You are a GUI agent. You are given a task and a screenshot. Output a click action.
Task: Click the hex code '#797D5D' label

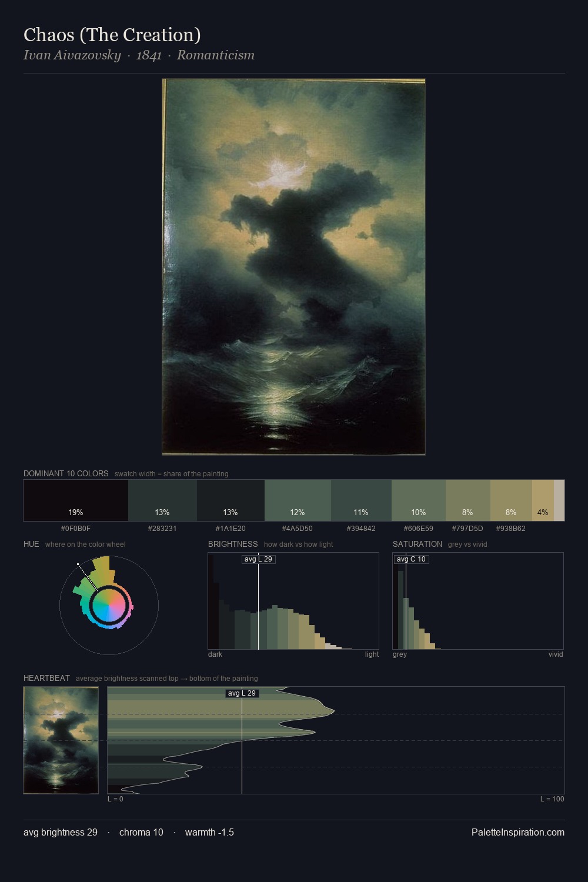click(467, 529)
